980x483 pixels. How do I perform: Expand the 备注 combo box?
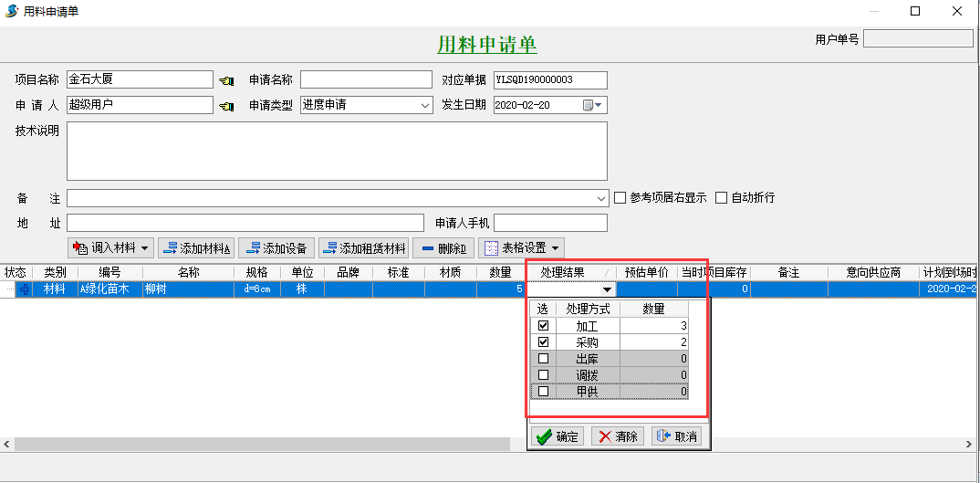tap(601, 198)
